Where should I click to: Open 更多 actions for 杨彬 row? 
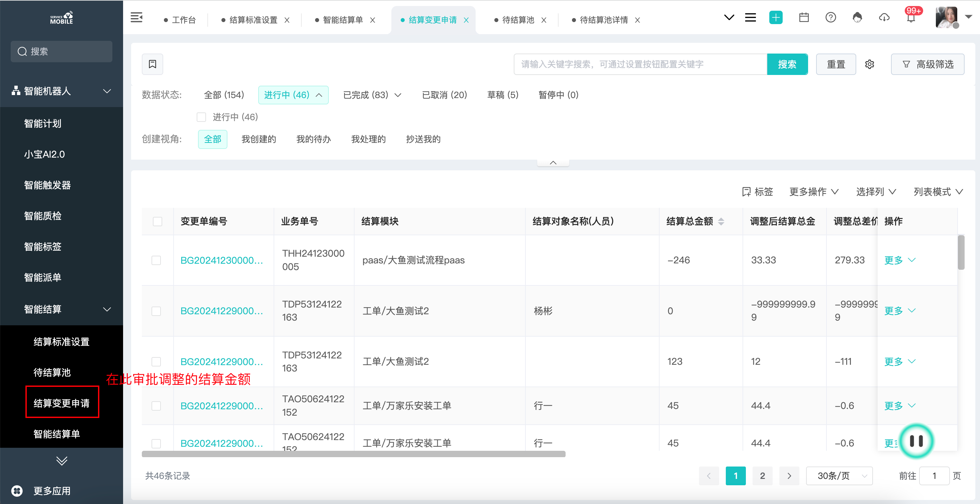[x=900, y=311]
